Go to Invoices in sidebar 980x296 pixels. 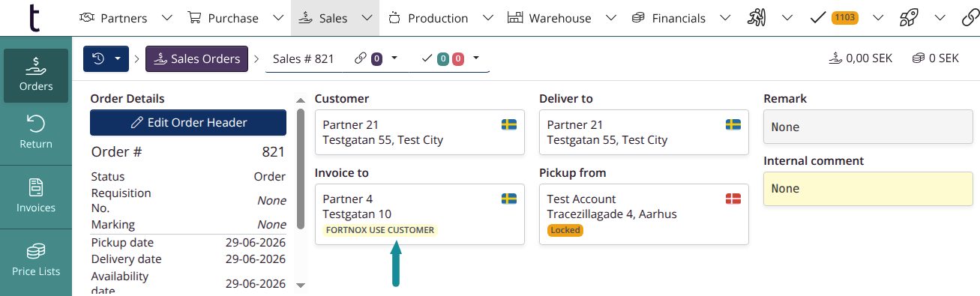[x=36, y=196]
